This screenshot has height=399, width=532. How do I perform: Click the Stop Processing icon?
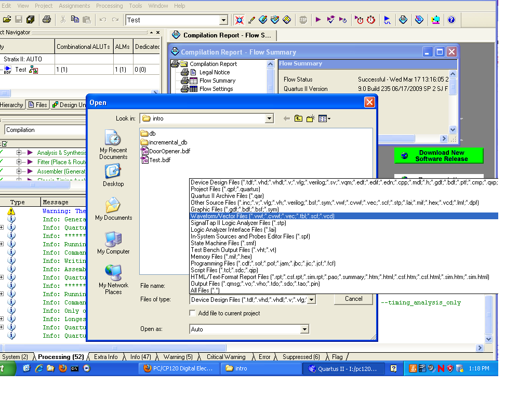(303, 20)
